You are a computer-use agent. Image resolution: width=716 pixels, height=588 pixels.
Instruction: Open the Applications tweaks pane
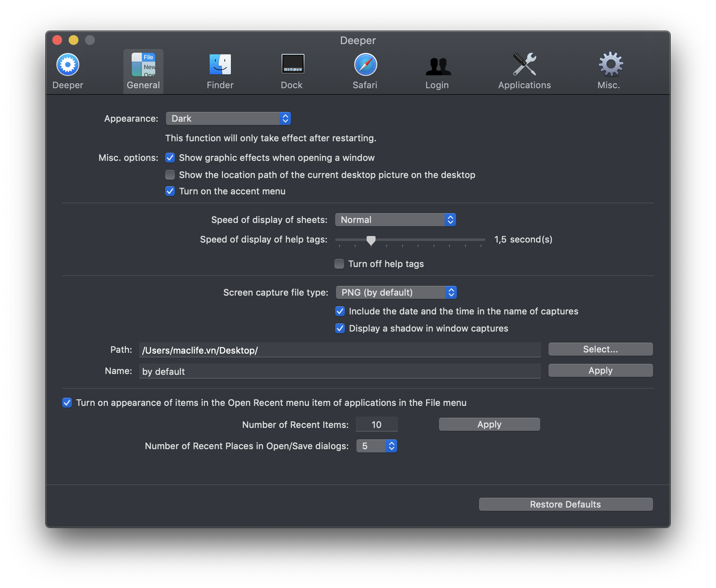point(524,69)
